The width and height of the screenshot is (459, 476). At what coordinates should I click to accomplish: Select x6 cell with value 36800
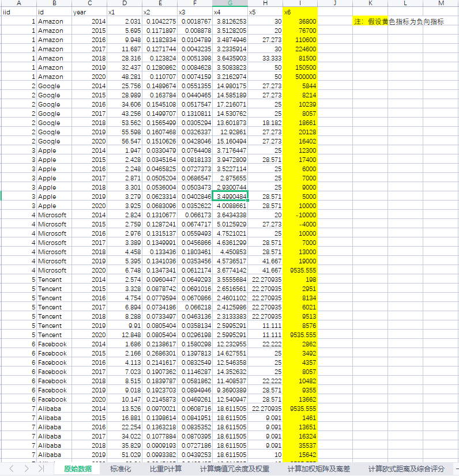tap(300, 21)
